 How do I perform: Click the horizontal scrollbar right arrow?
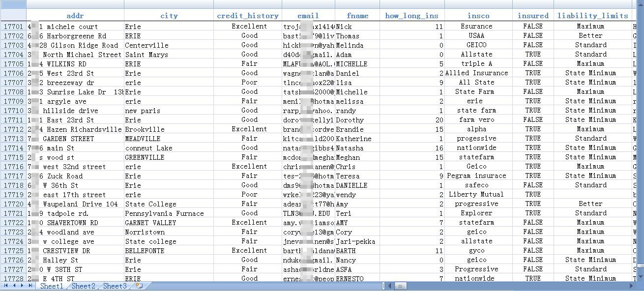coord(632,286)
